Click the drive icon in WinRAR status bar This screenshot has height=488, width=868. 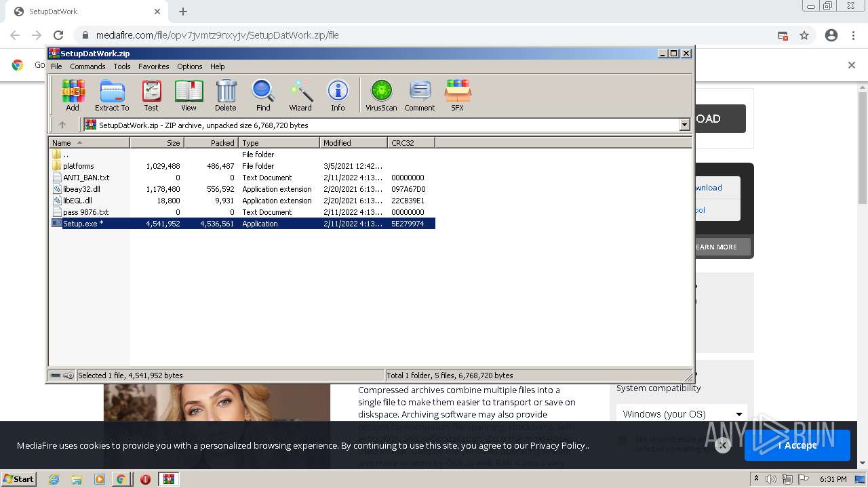pyautogui.click(x=56, y=375)
